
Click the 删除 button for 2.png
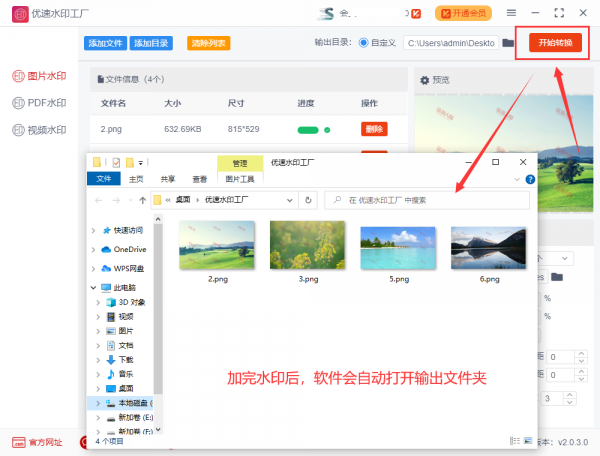pos(374,129)
